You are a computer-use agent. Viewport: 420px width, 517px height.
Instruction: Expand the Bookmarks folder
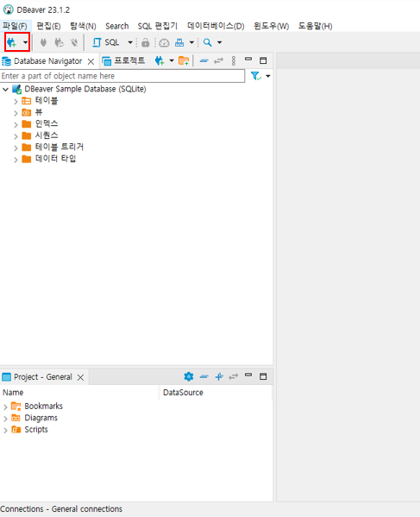click(x=5, y=407)
